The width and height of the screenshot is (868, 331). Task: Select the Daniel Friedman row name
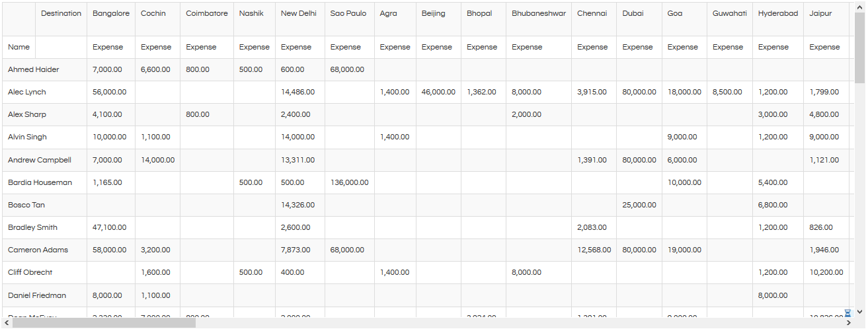44,295
